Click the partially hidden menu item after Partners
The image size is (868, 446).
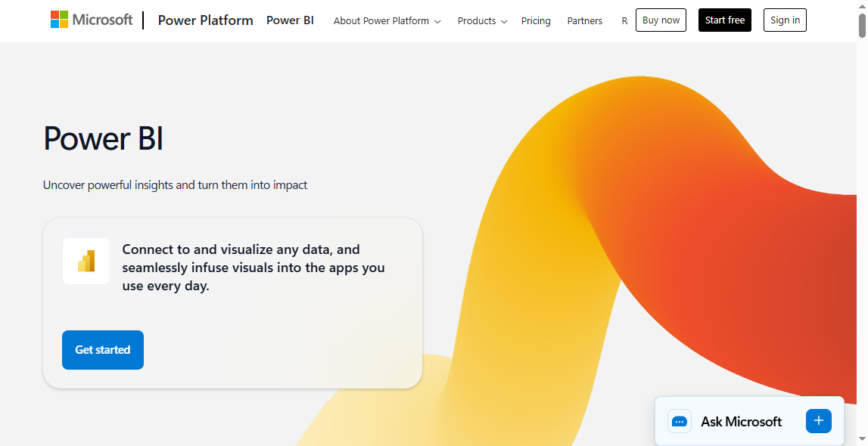pyautogui.click(x=624, y=21)
